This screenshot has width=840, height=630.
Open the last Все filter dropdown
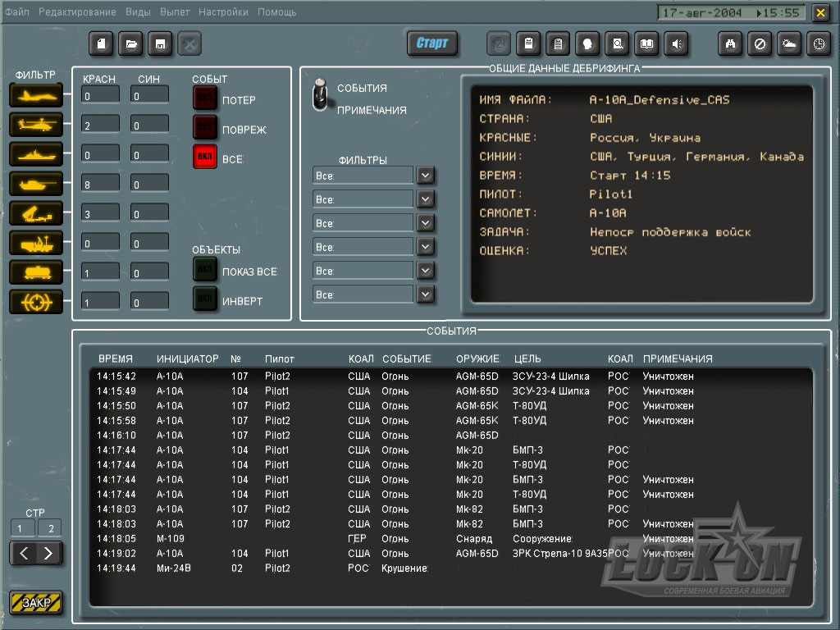[425, 294]
